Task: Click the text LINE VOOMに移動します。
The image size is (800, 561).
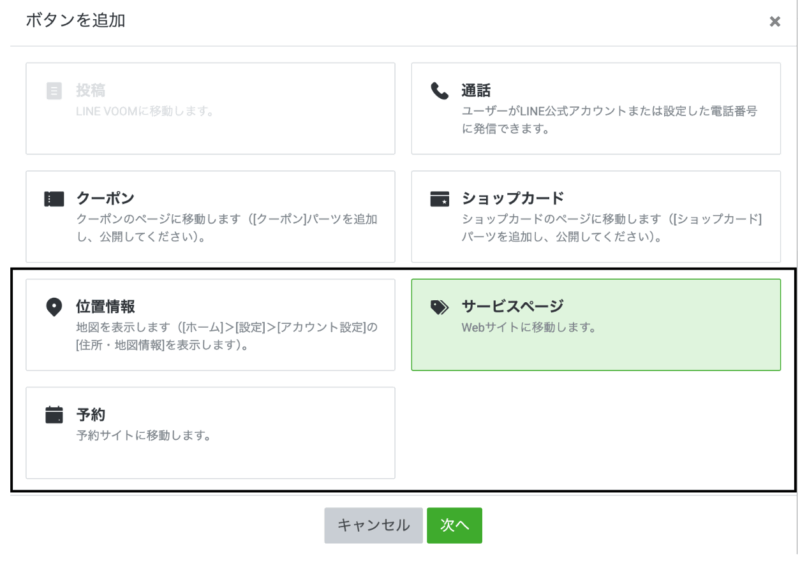Action: [x=145, y=111]
